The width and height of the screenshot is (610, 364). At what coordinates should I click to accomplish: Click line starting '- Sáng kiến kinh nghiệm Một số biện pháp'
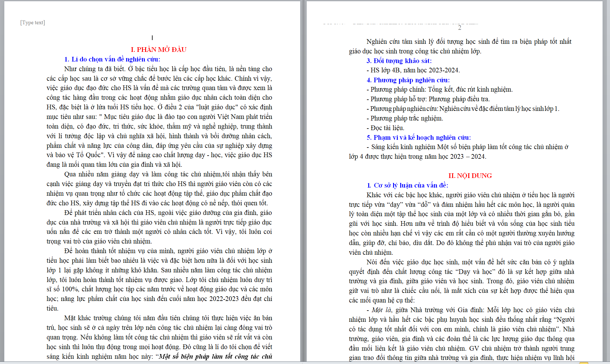[467, 147]
